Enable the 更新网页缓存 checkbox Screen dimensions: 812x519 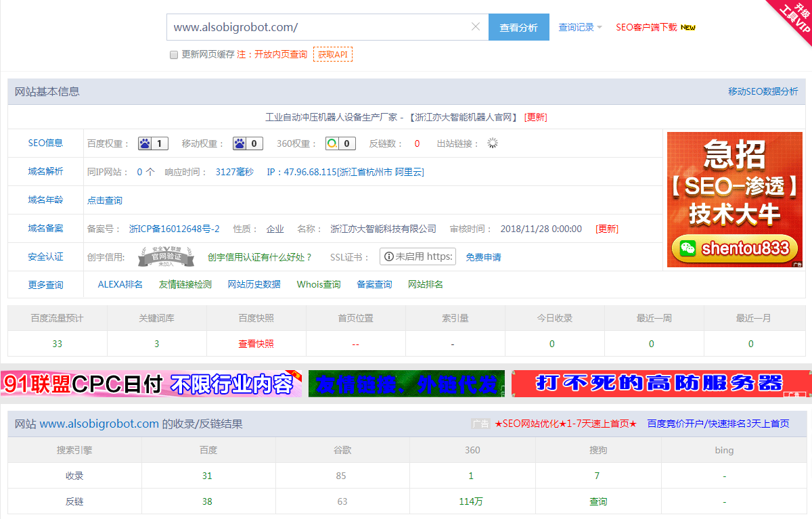(174, 54)
